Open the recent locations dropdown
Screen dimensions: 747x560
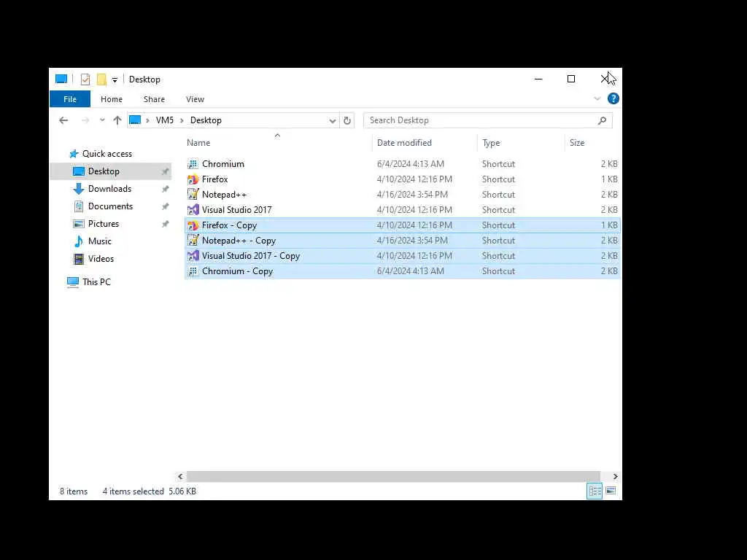click(x=102, y=120)
